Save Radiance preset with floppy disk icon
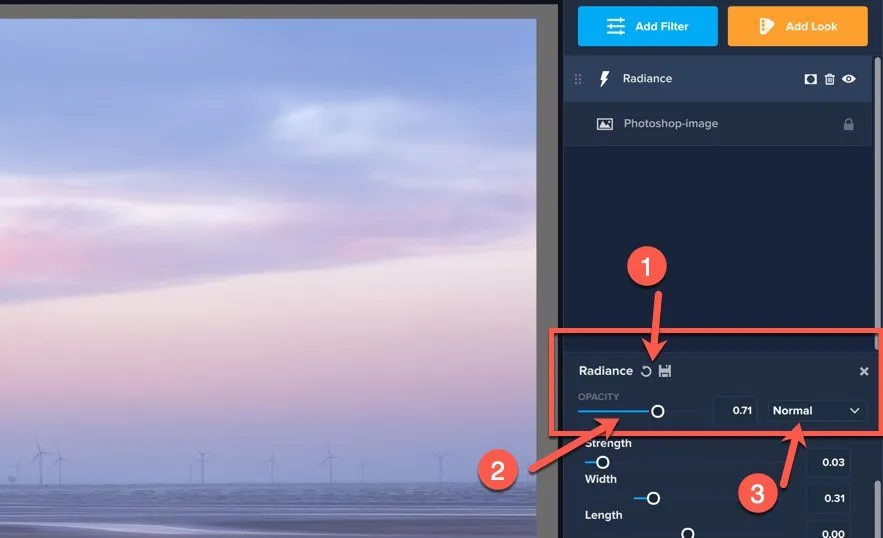883x538 pixels. pyautogui.click(x=665, y=371)
